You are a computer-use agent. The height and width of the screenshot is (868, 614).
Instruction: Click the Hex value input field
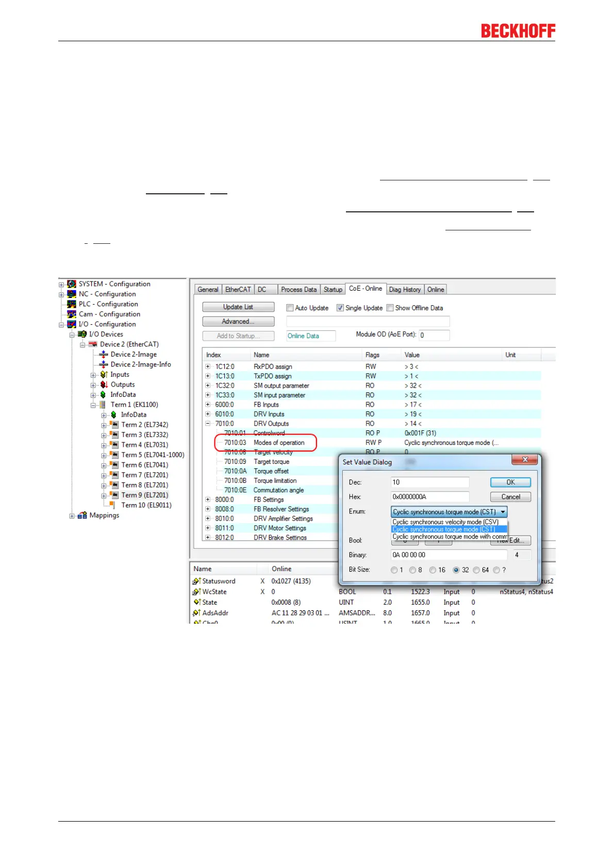[430, 497]
